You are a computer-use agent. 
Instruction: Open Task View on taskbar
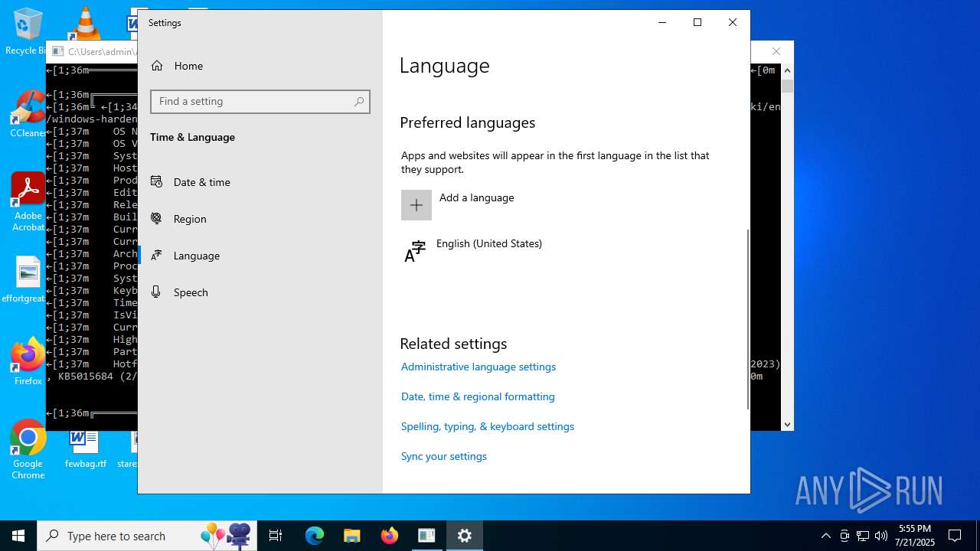tap(276, 536)
